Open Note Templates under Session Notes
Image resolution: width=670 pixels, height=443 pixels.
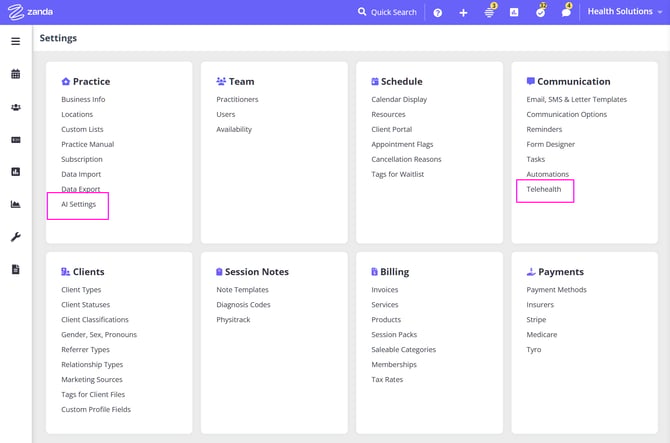click(242, 290)
